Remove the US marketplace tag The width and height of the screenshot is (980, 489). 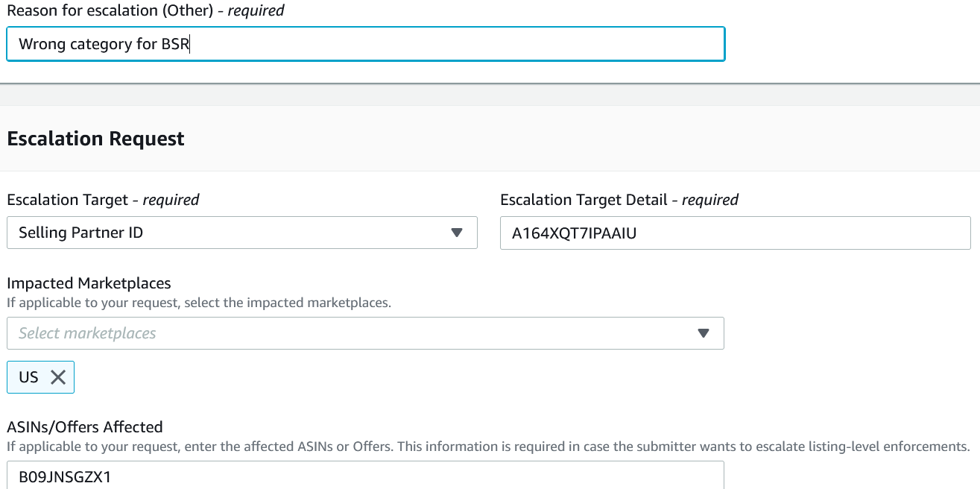[x=58, y=377]
